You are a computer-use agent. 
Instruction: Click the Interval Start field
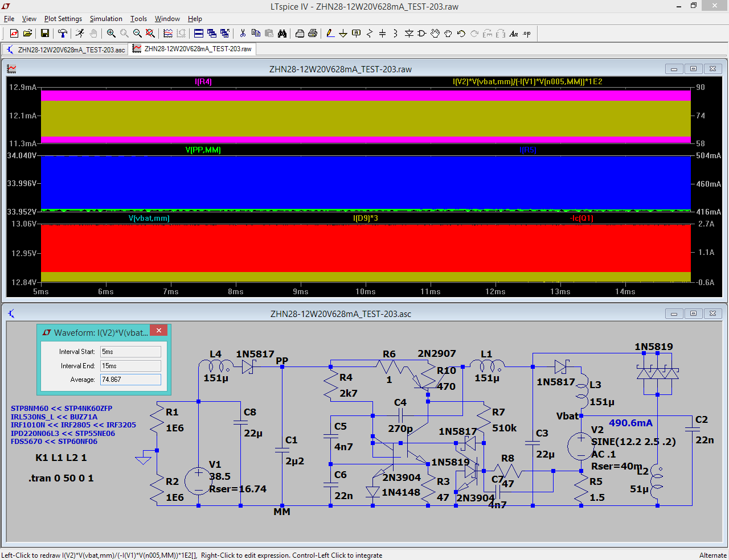click(131, 352)
